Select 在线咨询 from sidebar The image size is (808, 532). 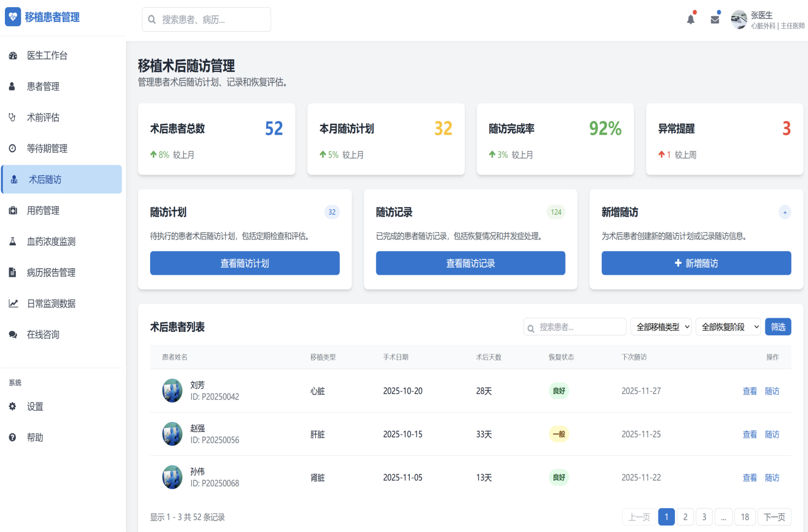43,335
